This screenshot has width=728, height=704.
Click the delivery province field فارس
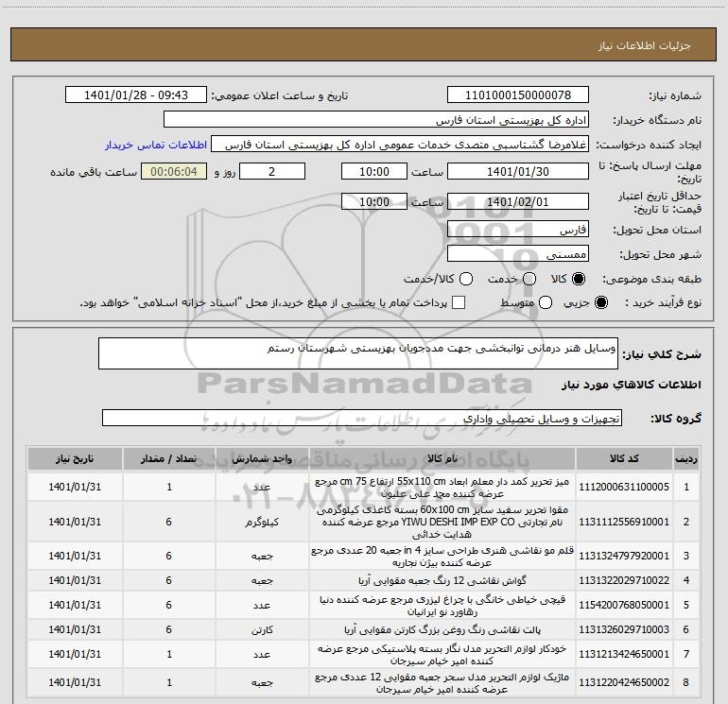coord(518,229)
